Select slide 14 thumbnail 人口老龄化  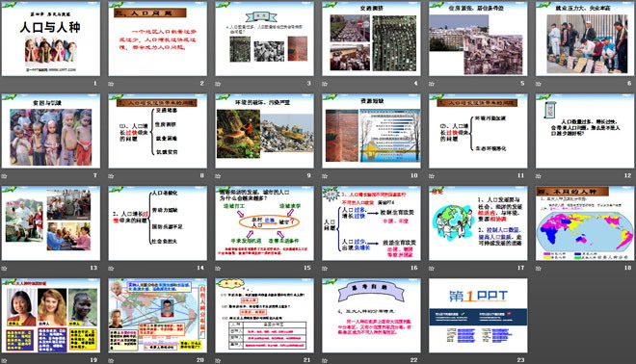tap(157, 223)
